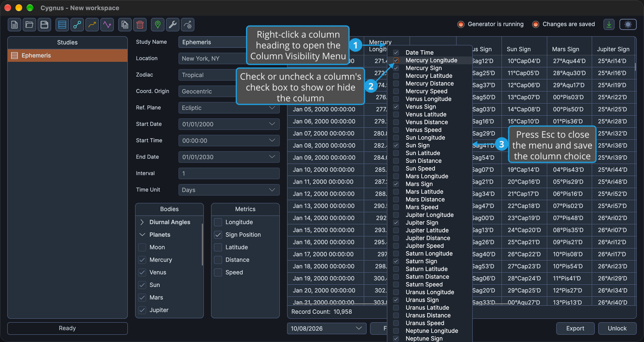644x342 pixels.
Task: Click the Generator is running status indicator
Action: [x=490, y=24]
